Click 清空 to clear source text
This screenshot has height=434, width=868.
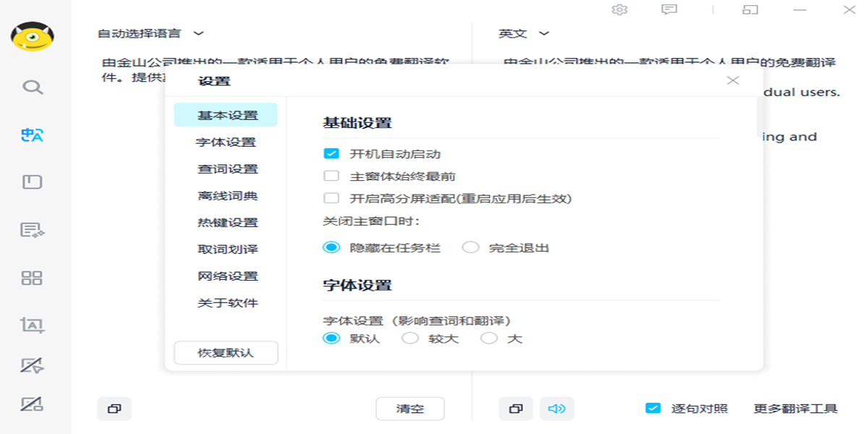(410, 409)
